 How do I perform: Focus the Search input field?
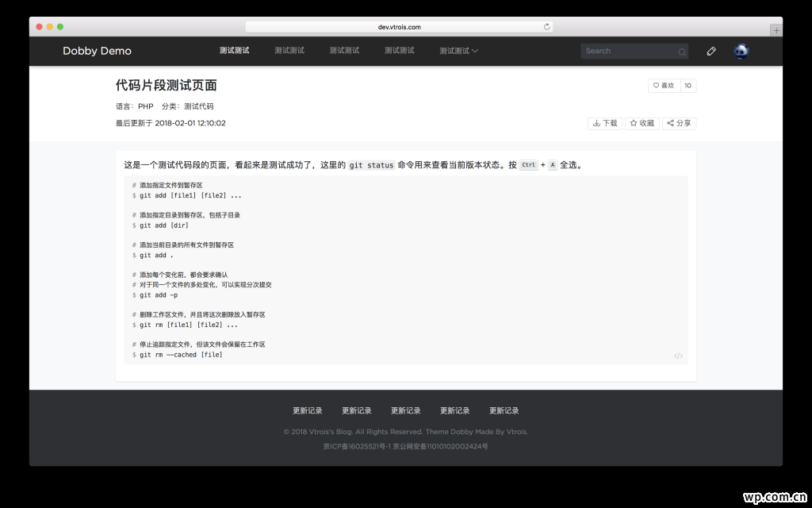tap(628, 51)
